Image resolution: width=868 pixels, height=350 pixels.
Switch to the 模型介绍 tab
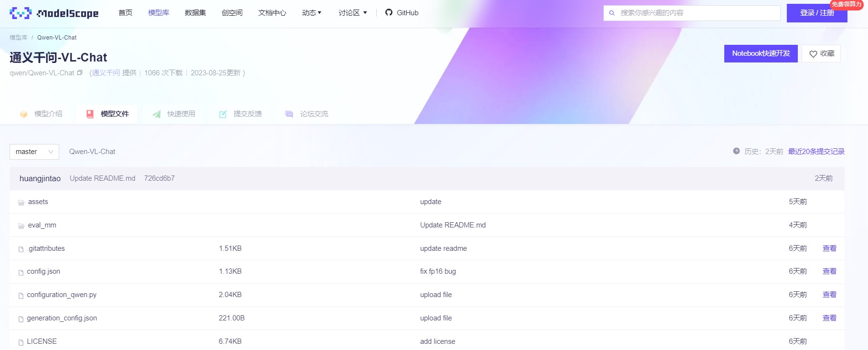coord(41,114)
